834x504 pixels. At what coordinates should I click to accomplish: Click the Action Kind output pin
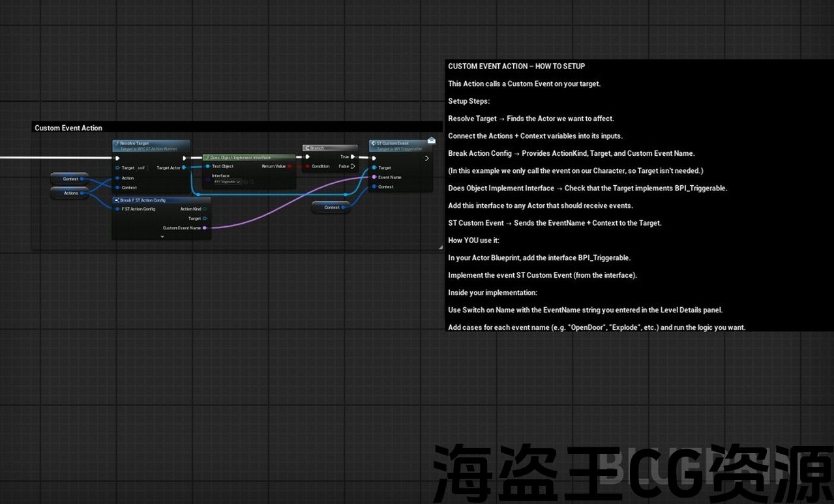pos(205,209)
